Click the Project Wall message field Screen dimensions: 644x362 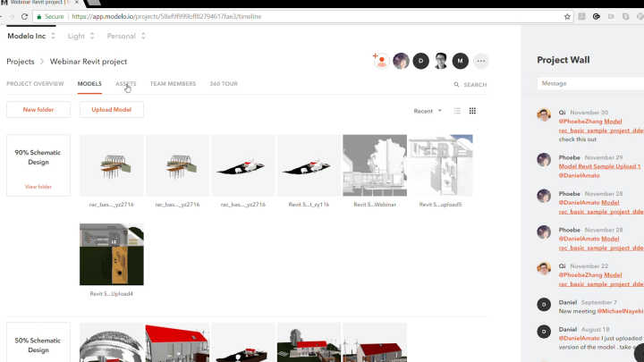590,83
